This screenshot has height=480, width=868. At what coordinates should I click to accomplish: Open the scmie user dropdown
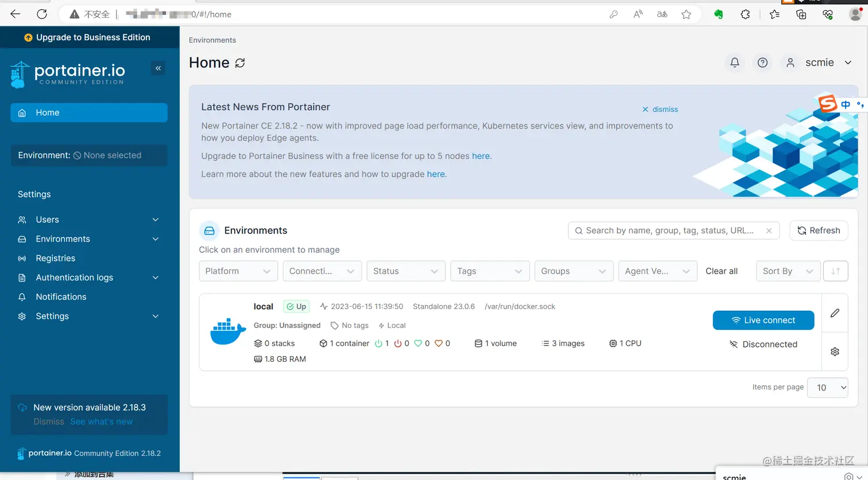(820, 63)
